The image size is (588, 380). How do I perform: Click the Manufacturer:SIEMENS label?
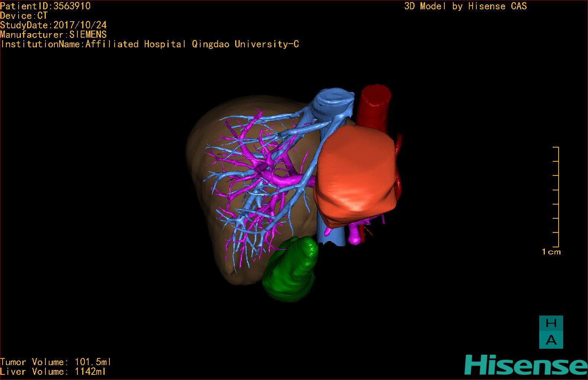53,35
